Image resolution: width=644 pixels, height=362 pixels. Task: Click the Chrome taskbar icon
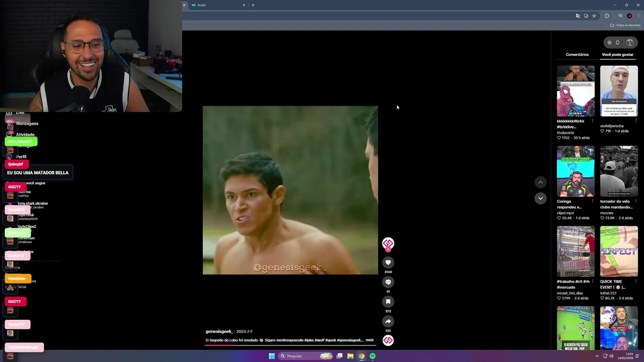[361, 356]
